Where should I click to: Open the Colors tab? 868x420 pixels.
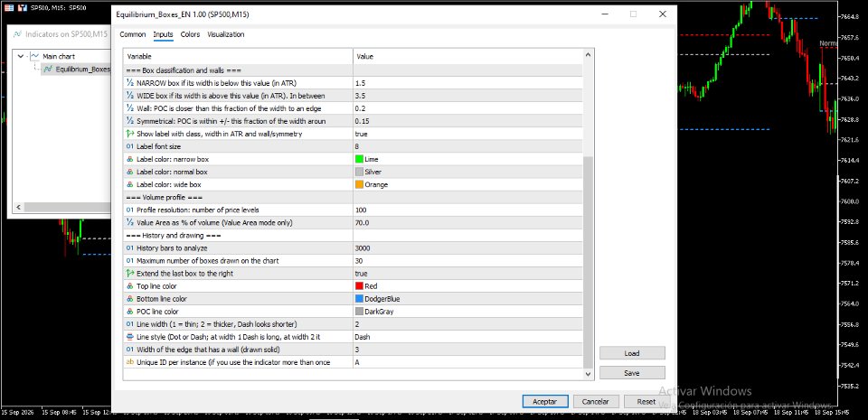click(x=191, y=34)
